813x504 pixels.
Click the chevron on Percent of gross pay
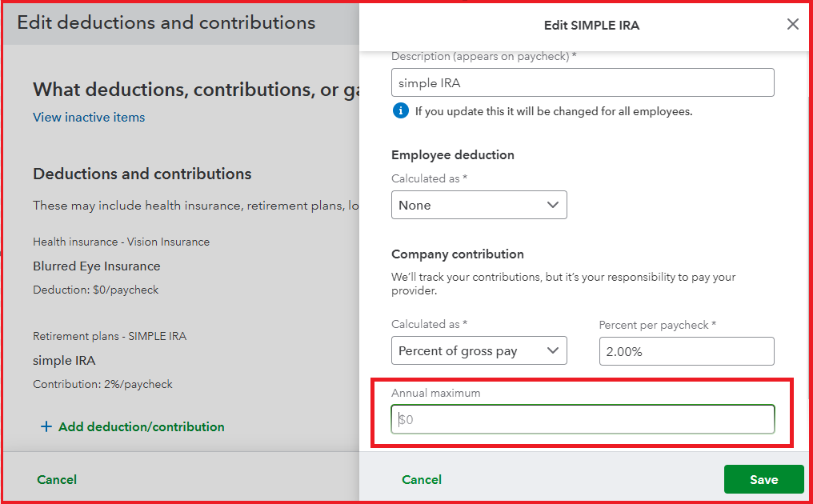pos(553,350)
